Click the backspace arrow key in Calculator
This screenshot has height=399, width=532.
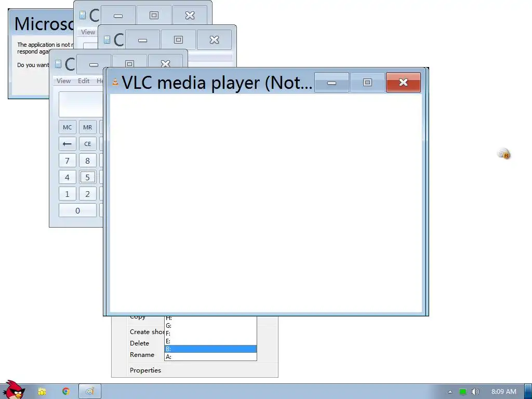click(67, 144)
